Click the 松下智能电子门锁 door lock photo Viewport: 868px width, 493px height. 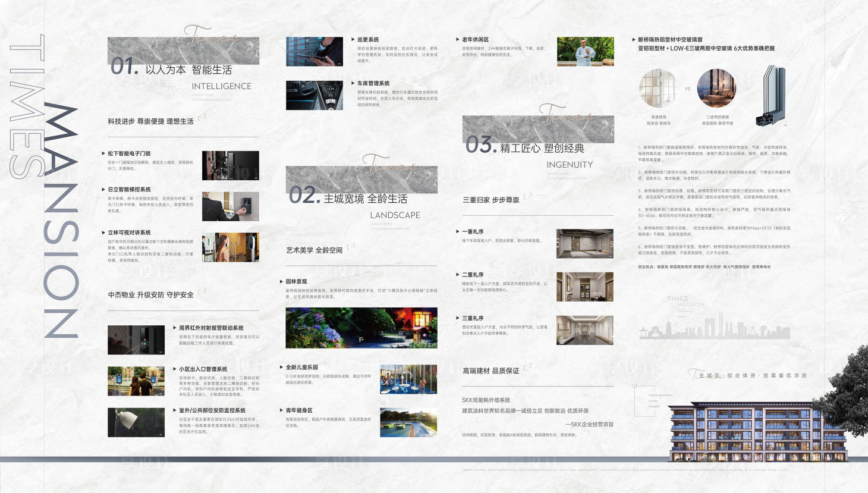coord(231,165)
